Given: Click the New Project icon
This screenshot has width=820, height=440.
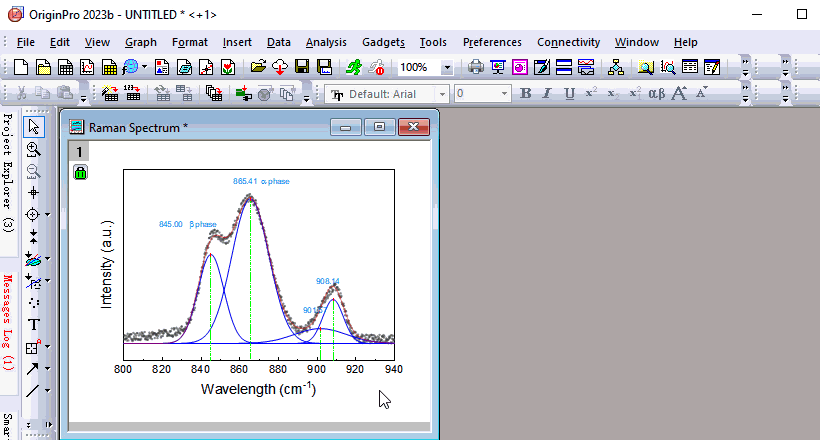Looking at the screenshot, I should pyautogui.click(x=22, y=67).
